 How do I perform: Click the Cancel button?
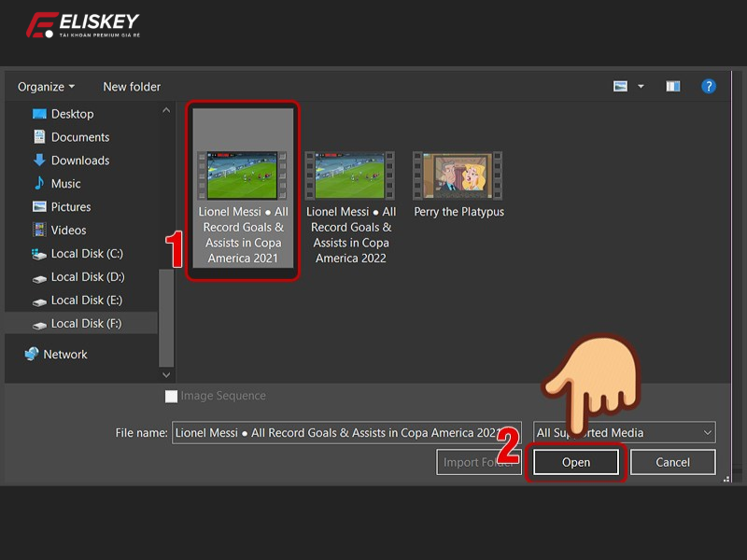tap(672, 461)
